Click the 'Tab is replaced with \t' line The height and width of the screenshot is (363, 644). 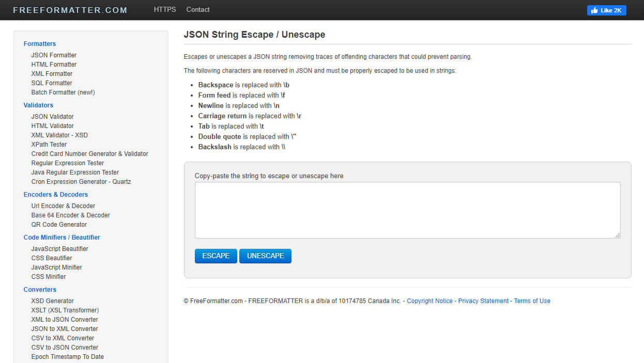pyautogui.click(x=231, y=127)
